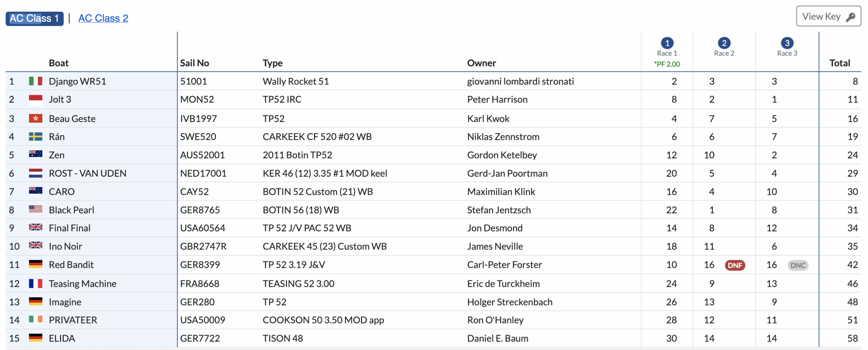The height and width of the screenshot is (350, 868).
Task: Select the boat name Rán
Action: tap(57, 137)
